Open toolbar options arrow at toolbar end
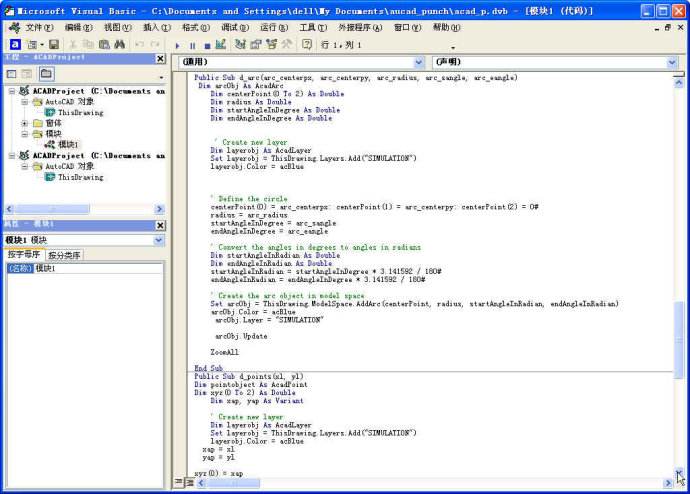The image size is (690, 494). pos(453,48)
